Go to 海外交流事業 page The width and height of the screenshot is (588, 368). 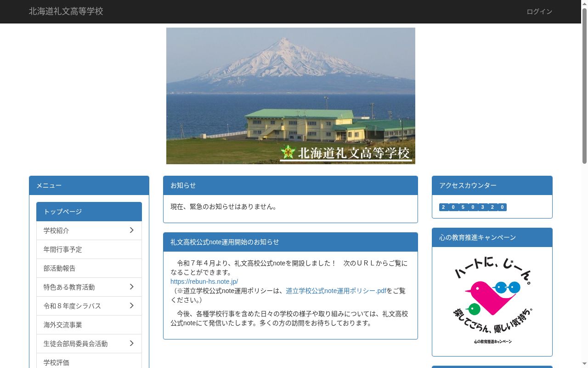coord(89,325)
